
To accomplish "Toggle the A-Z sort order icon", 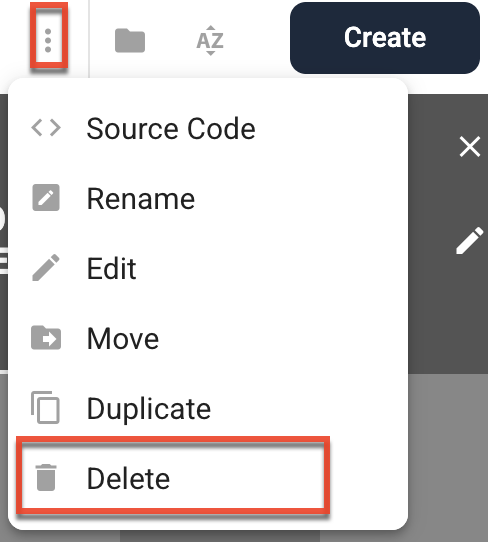I will click(x=210, y=40).
